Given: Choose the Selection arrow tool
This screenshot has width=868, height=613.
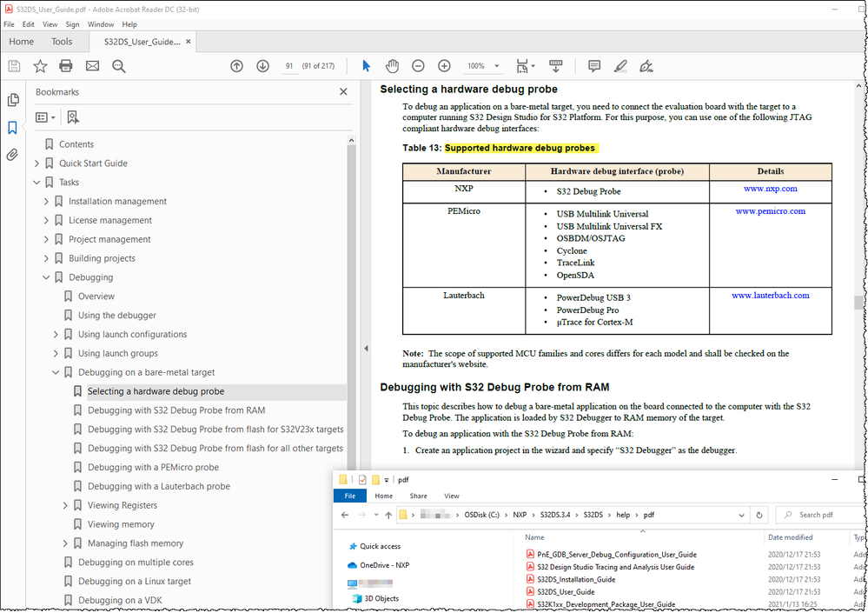Looking at the screenshot, I should (366, 66).
